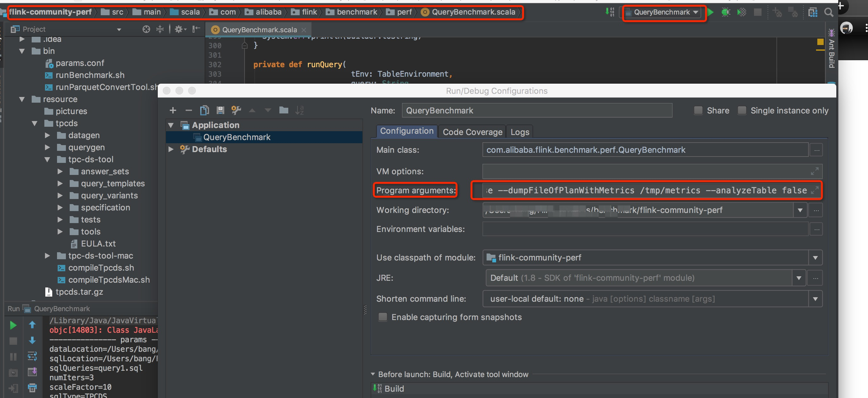The height and width of the screenshot is (398, 868).
Task: Click into the Program arguments field
Action: pyautogui.click(x=640, y=190)
